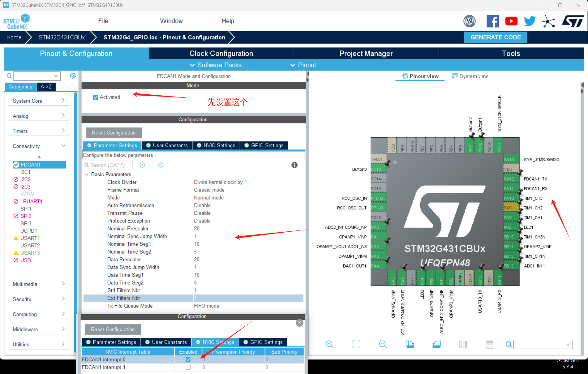Zoom out on the pinout view

[383, 344]
